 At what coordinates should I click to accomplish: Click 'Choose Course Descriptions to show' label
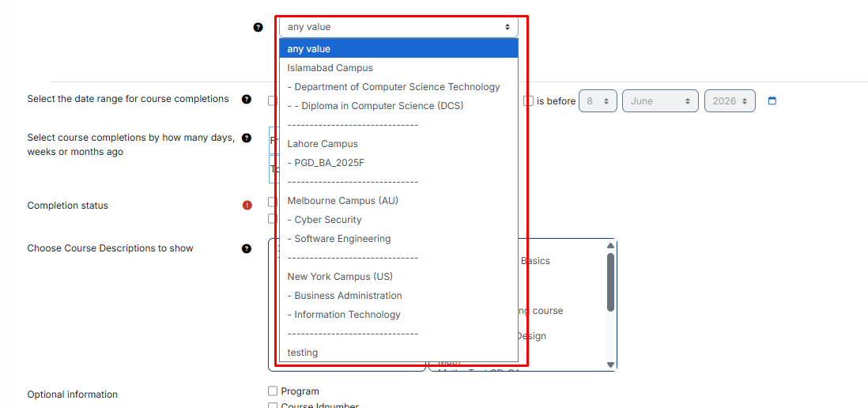pyautogui.click(x=110, y=248)
